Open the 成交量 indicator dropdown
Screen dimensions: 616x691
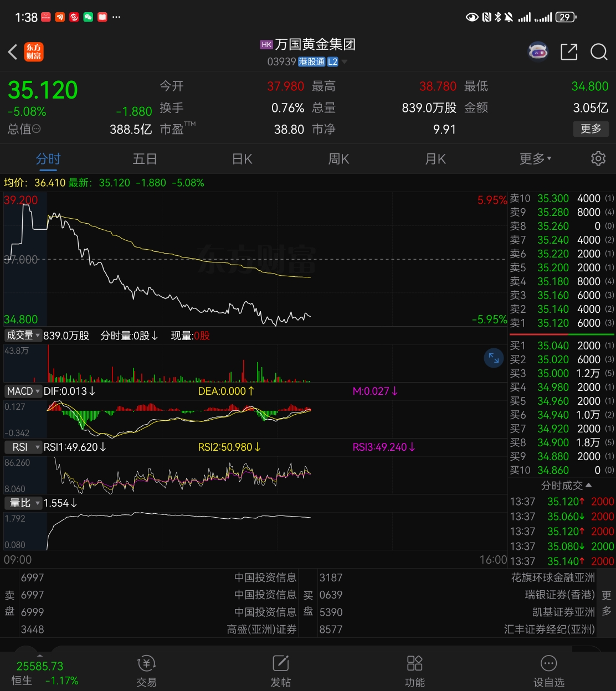[x=23, y=336]
